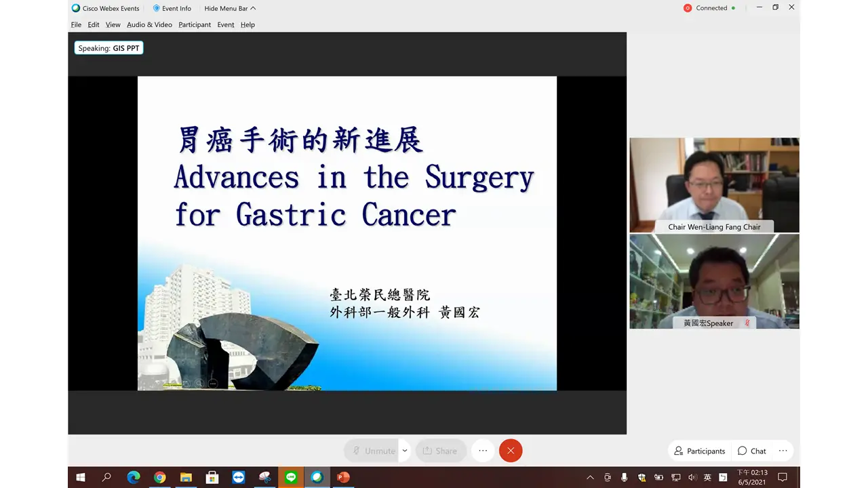868x488 pixels.
Task: Open the Audio & Video menu
Action: pos(149,24)
